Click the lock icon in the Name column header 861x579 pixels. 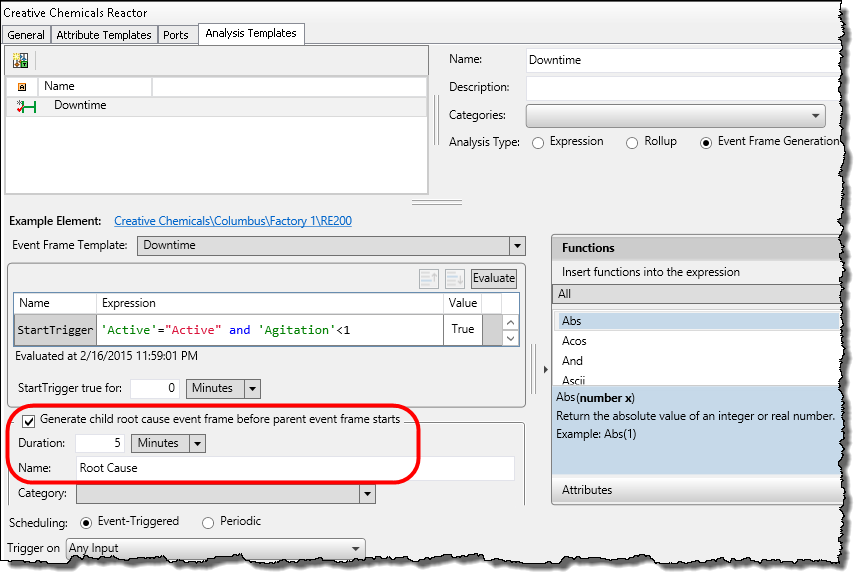(21, 87)
